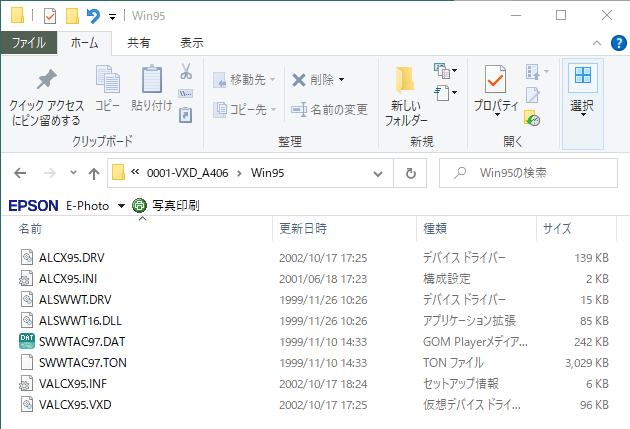Expand the address bar history dropdown
630x429 pixels.
[x=378, y=174]
